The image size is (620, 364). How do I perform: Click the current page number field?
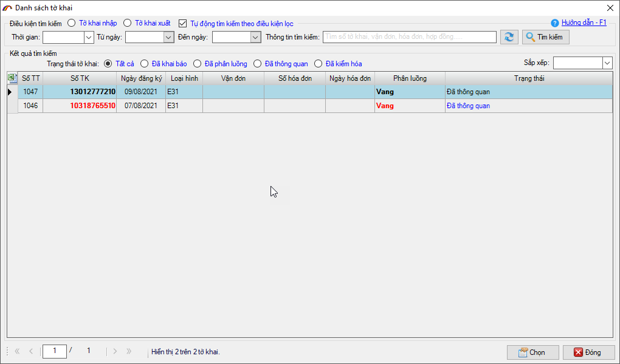click(55, 351)
